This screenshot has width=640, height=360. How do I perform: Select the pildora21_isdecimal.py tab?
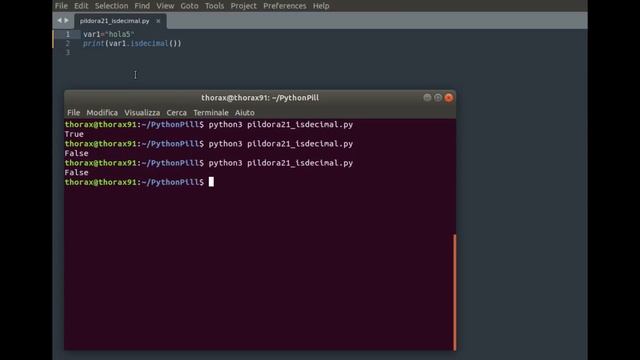coord(115,21)
